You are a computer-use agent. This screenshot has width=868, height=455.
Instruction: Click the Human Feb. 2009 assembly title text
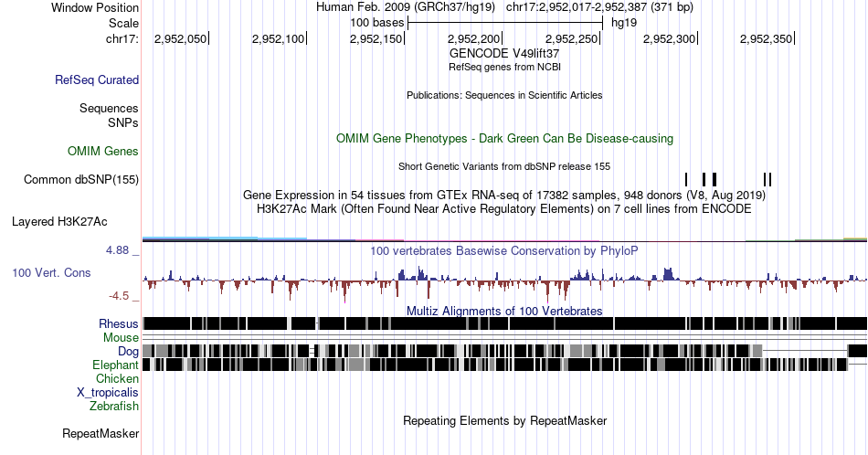tap(405, 7)
